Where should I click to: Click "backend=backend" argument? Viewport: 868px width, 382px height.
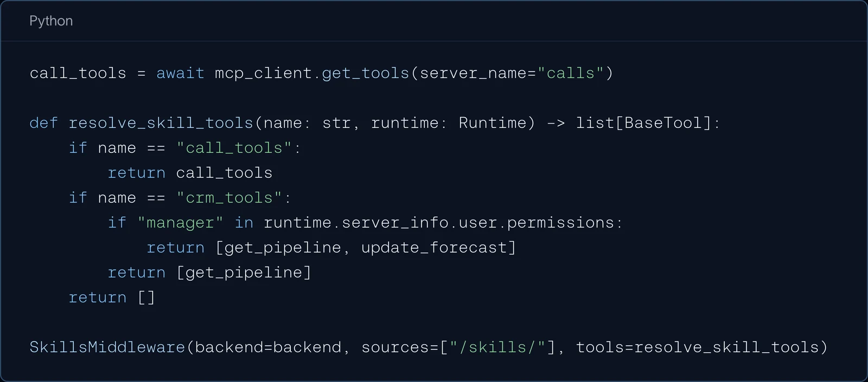(268, 347)
